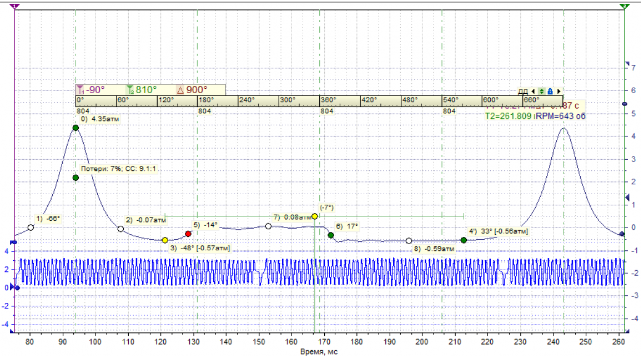Click the label 'Потери: 7%; СС: 9.1:1'
The image size is (644, 359).
pyautogui.click(x=118, y=169)
